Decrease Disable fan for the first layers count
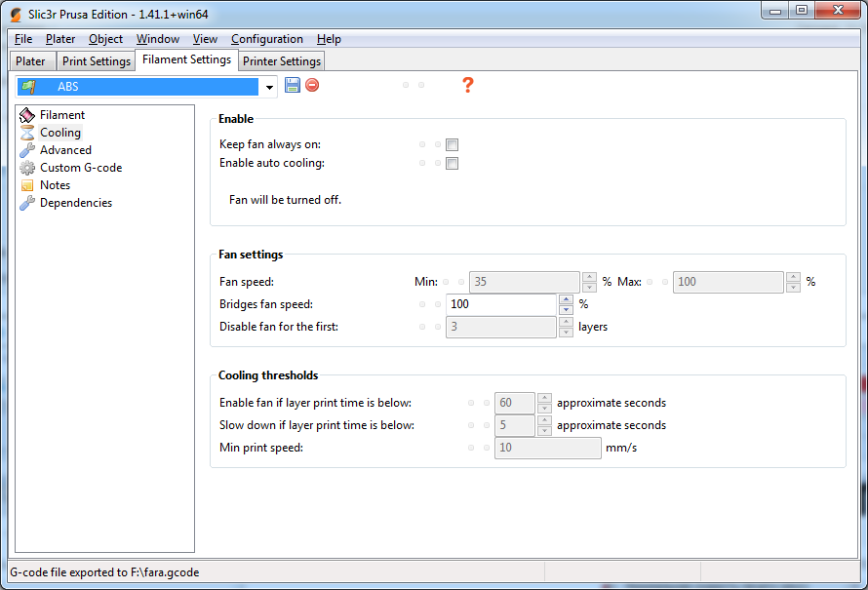This screenshot has height=590, width=868. point(566,333)
